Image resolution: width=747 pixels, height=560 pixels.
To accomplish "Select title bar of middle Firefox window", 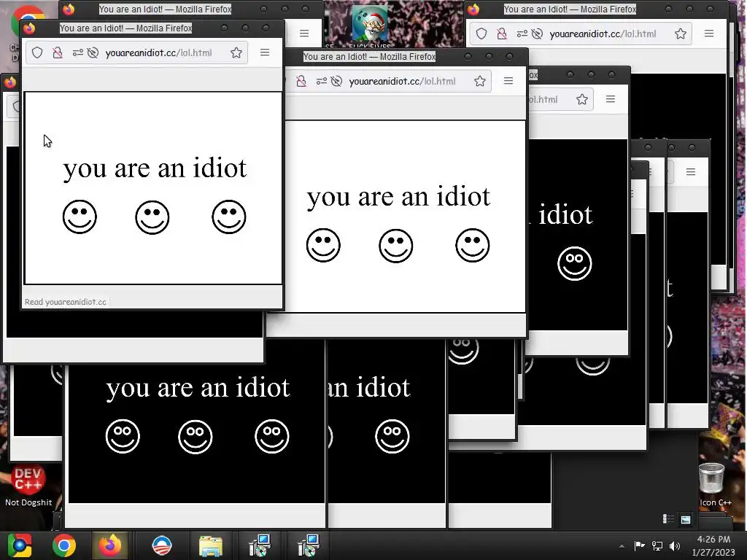I will (369, 57).
